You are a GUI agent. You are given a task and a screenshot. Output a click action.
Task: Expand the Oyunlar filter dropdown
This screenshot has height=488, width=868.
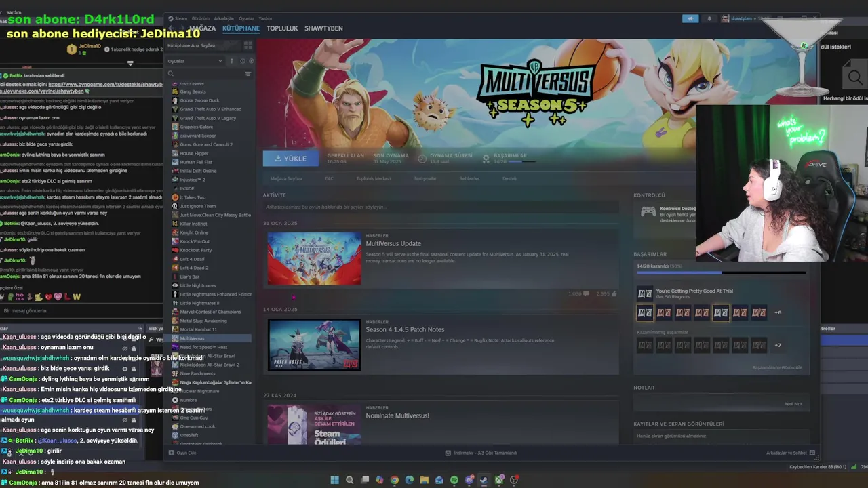pyautogui.click(x=195, y=61)
